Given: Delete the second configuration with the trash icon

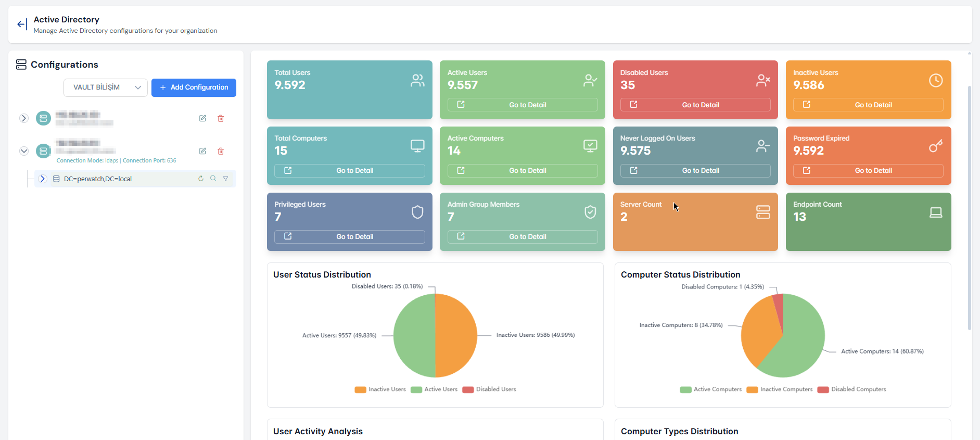Looking at the screenshot, I should tap(221, 151).
